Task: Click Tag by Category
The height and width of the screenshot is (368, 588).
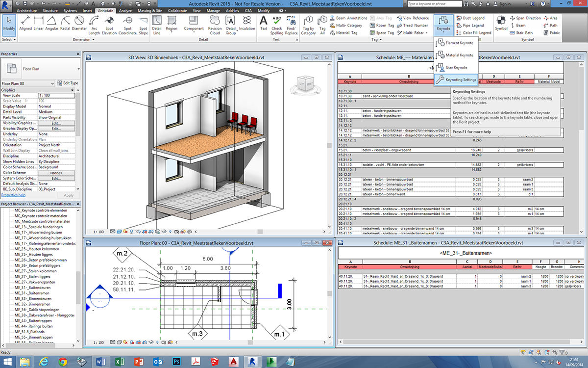Action: point(308,26)
